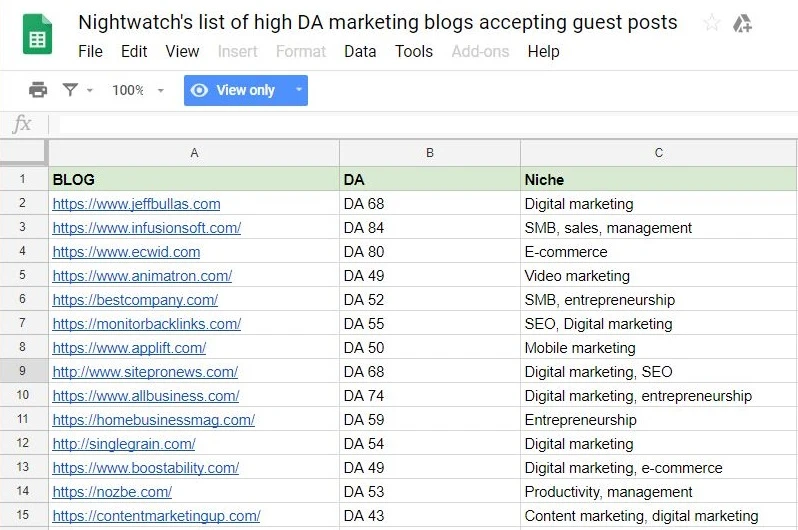The height and width of the screenshot is (530, 798).
Task: Click the filter icon in toolbar
Action: click(x=70, y=90)
